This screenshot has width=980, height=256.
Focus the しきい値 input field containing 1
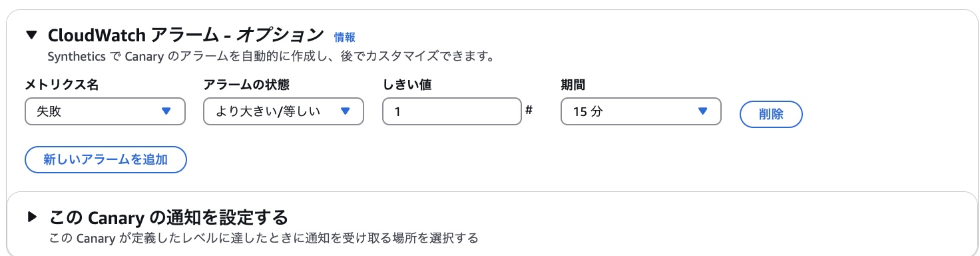[451, 111]
